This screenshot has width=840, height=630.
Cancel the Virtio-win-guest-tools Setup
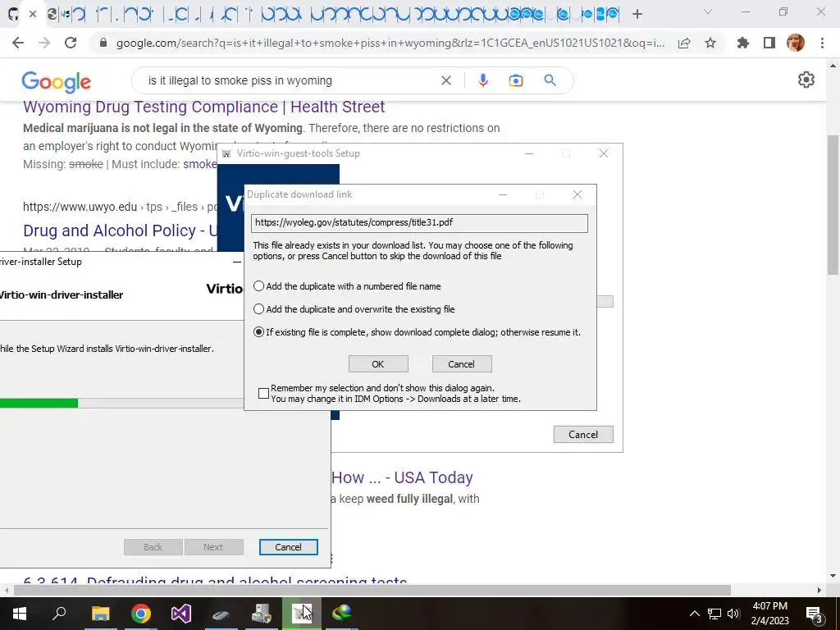click(583, 435)
